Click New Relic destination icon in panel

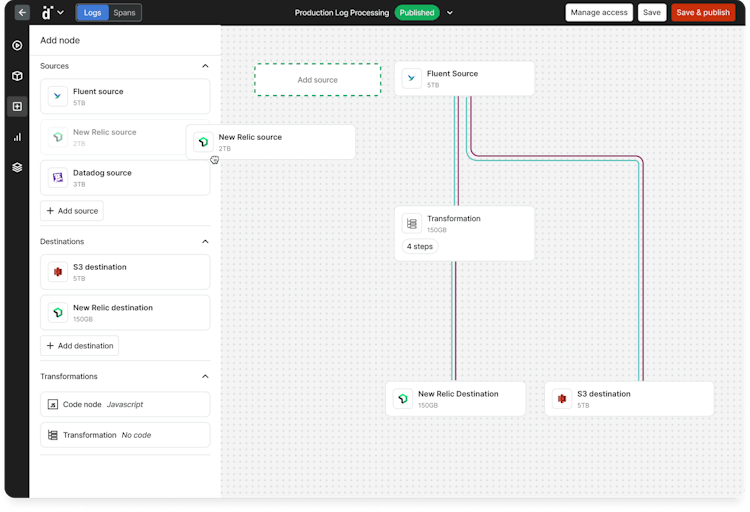click(58, 312)
